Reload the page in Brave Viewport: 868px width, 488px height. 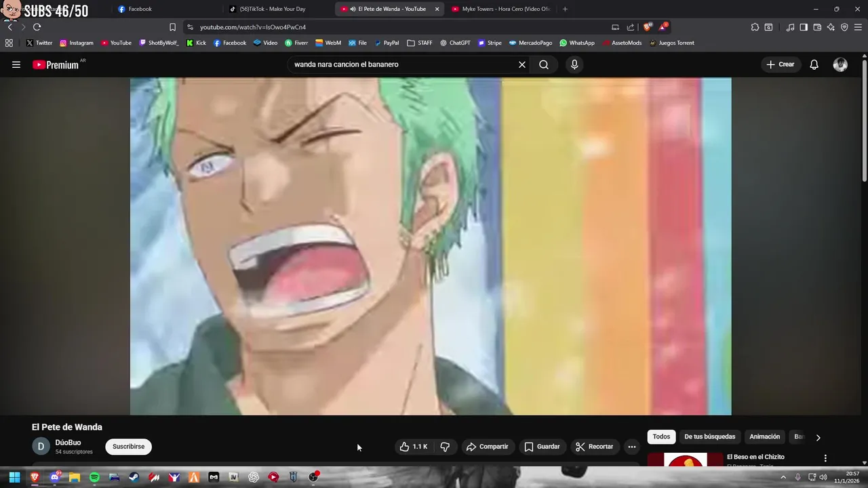(37, 27)
